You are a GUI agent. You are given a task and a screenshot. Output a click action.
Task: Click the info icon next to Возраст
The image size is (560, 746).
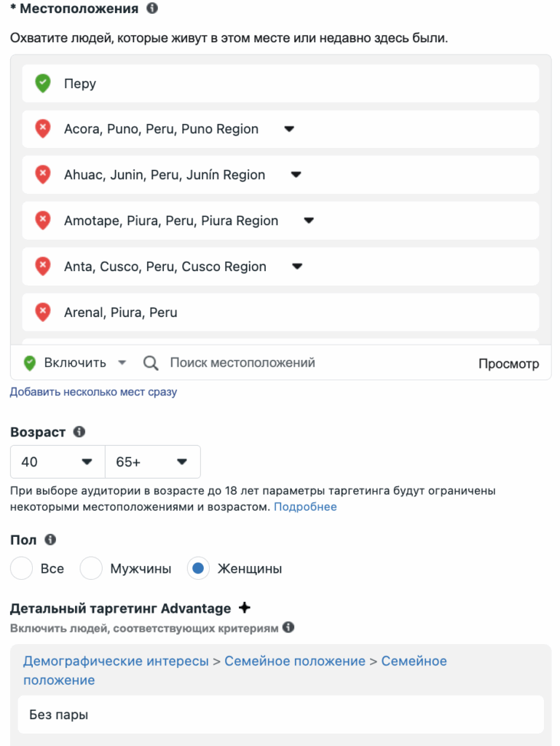pyautogui.click(x=79, y=431)
